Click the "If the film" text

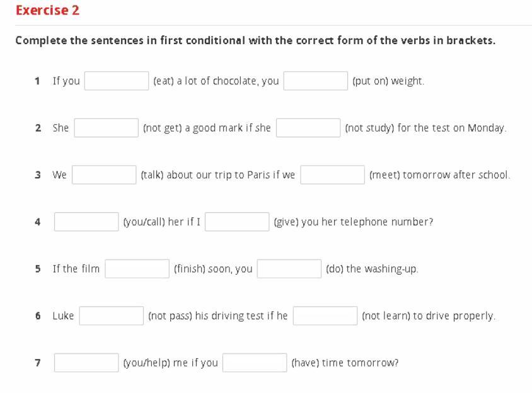(76, 270)
